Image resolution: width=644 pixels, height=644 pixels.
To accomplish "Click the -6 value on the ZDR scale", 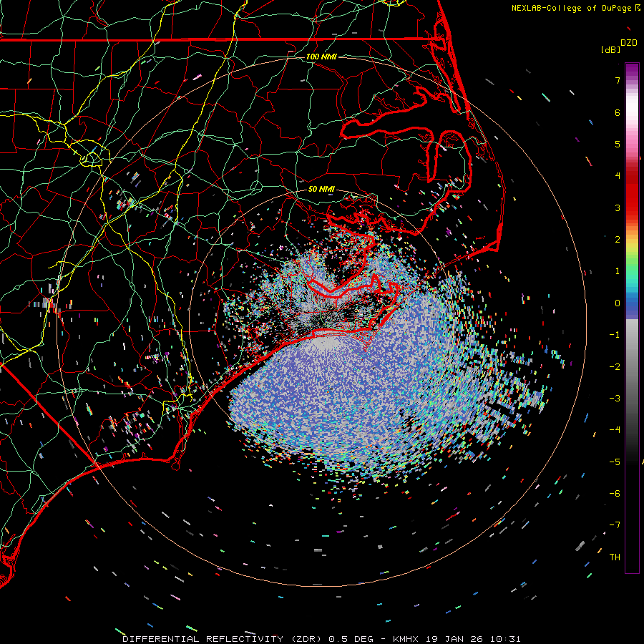I will pos(615,494).
